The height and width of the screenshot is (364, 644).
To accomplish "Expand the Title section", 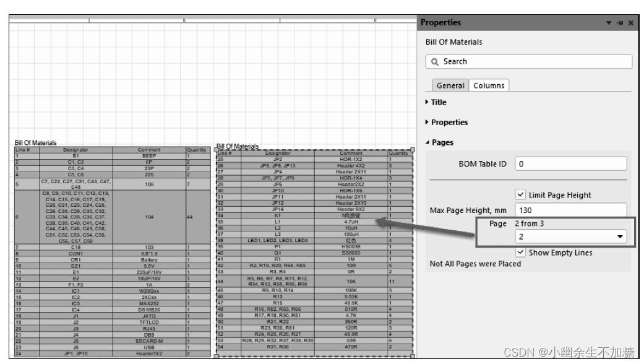I will 436,102.
